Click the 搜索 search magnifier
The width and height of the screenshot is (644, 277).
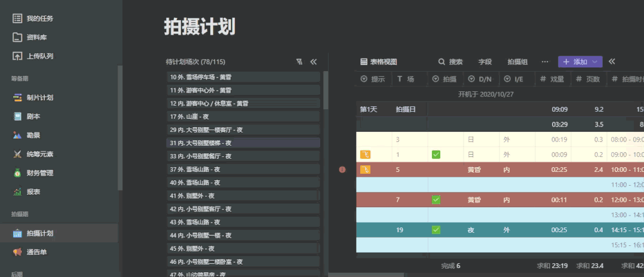[x=441, y=61]
